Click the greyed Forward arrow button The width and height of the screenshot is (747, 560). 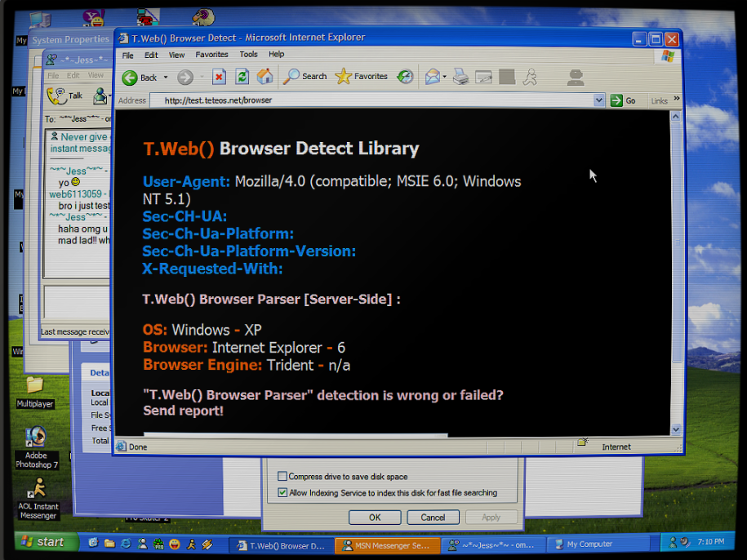(x=185, y=77)
